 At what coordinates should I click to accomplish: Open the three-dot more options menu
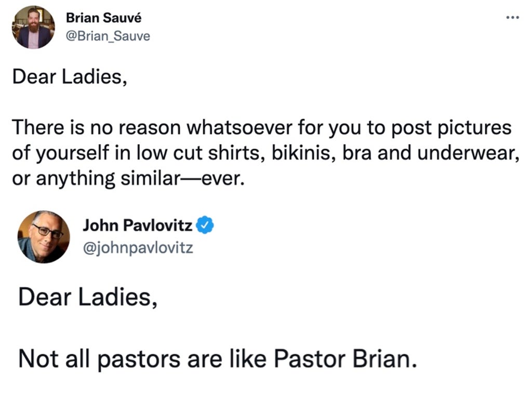(x=512, y=18)
